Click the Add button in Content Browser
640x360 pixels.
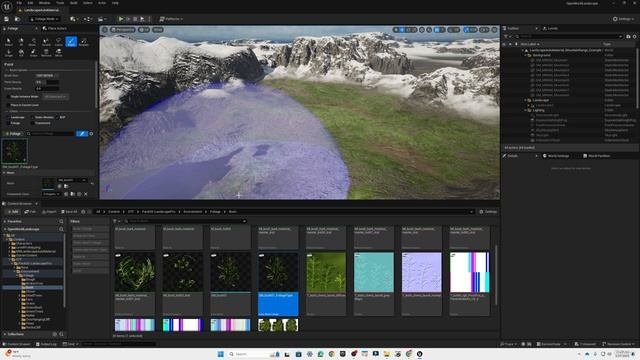tap(13, 212)
